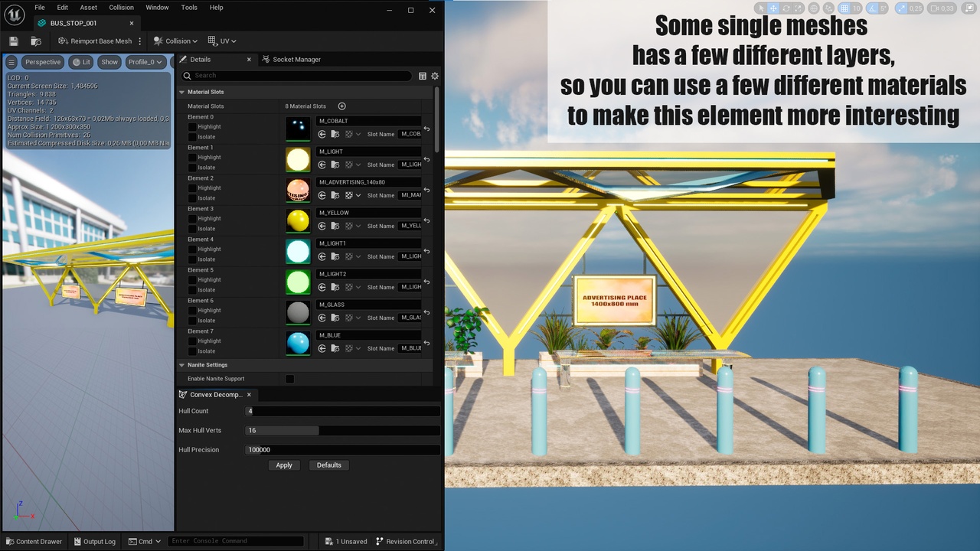This screenshot has width=980, height=551.
Task: Enable Highlight for Element 0
Action: pos(192,127)
